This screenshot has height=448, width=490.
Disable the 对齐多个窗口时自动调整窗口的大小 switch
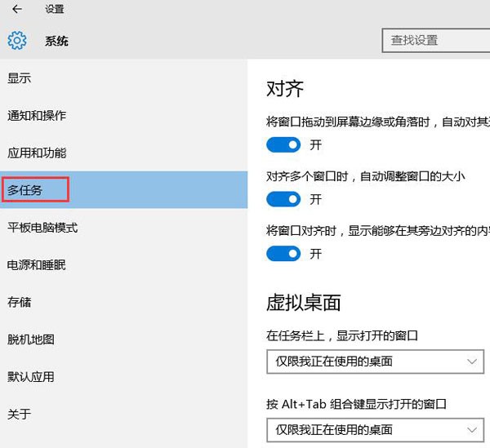tap(283, 199)
